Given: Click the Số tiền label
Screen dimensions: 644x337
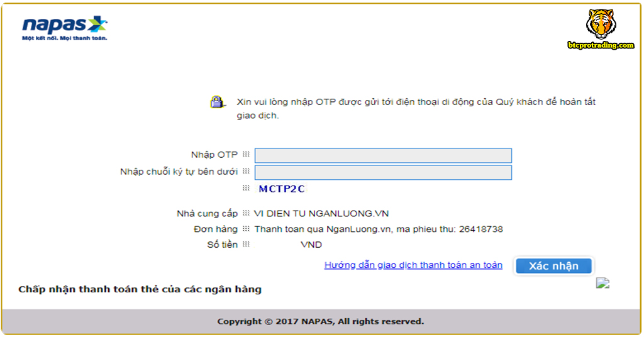Looking at the screenshot, I should 222,245.
